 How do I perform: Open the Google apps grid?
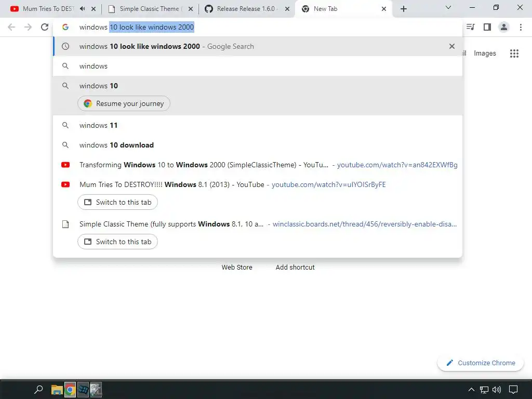tap(514, 54)
